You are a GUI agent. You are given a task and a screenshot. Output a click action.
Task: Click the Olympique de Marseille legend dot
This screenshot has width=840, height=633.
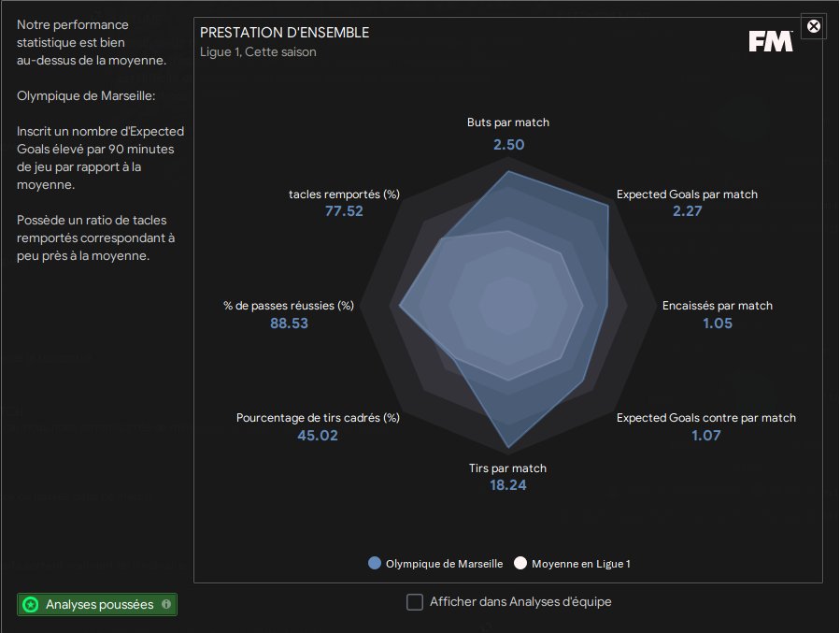coord(375,563)
